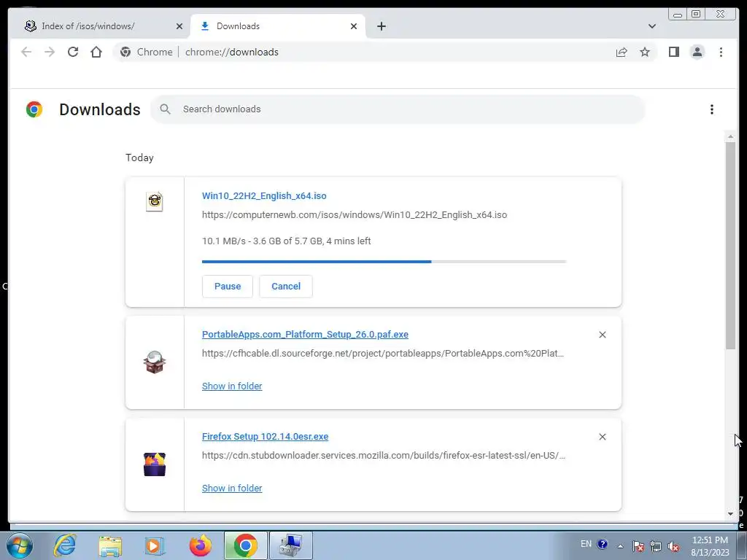This screenshot has width=747, height=560.
Task: Open the home page button
Action: [96, 52]
